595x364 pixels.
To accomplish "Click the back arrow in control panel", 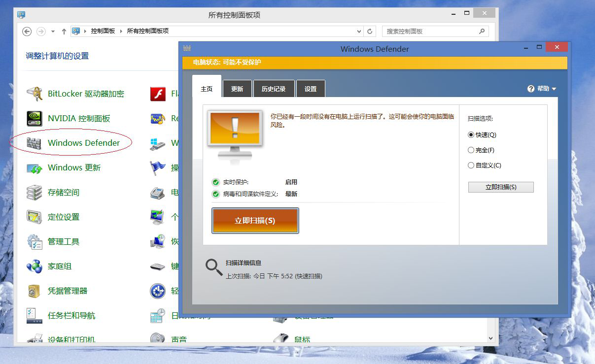I will [27, 31].
